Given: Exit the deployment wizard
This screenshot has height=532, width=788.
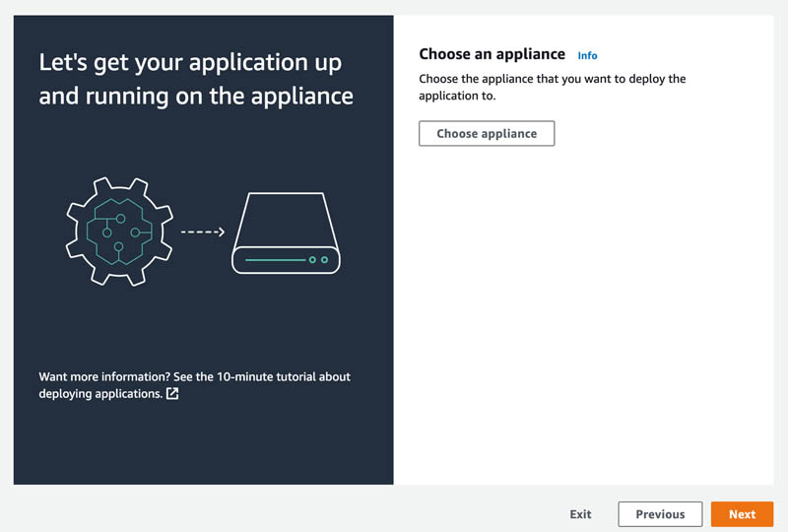Looking at the screenshot, I should coord(580,514).
